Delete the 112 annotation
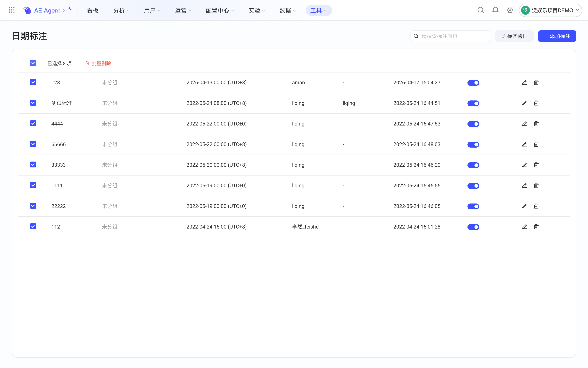Screen dimensions: 588x368 (536, 227)
